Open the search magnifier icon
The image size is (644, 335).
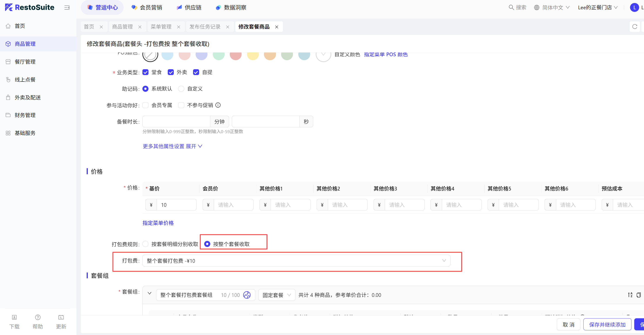[511, 7]
